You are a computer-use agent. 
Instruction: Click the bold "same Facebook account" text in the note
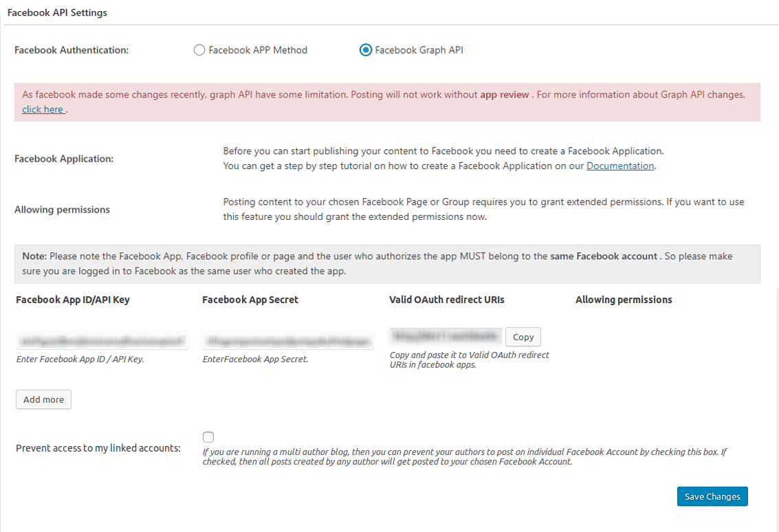point(604,256)
